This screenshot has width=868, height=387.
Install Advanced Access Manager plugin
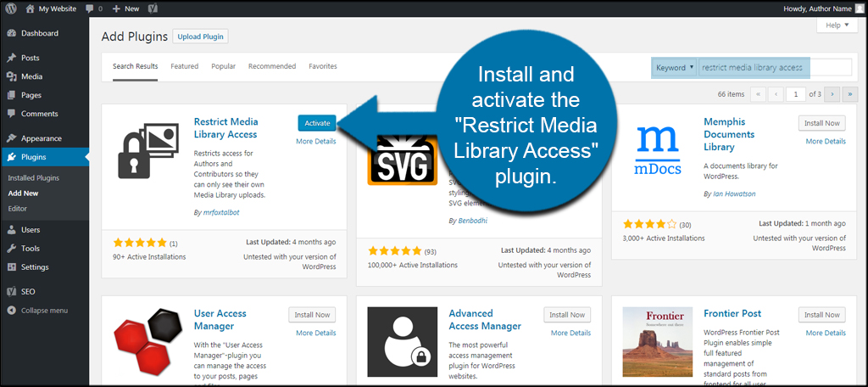[567, 314]
